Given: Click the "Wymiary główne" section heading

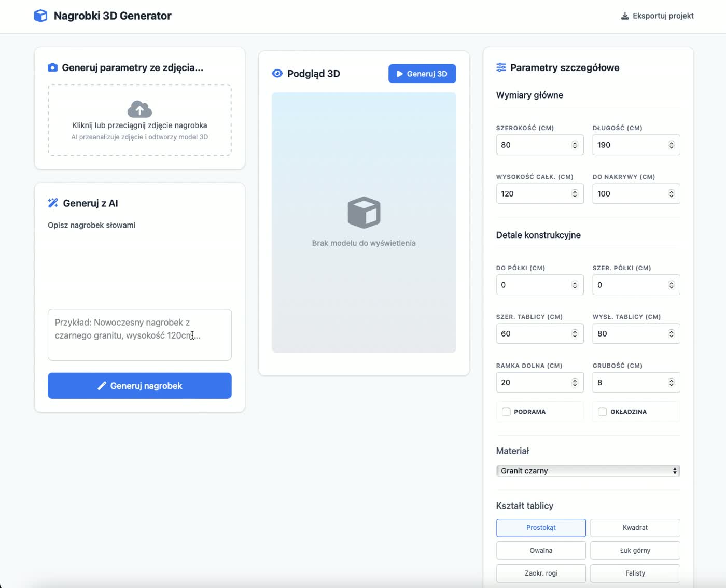Looking at the screenshot, I should coord(529,95).
